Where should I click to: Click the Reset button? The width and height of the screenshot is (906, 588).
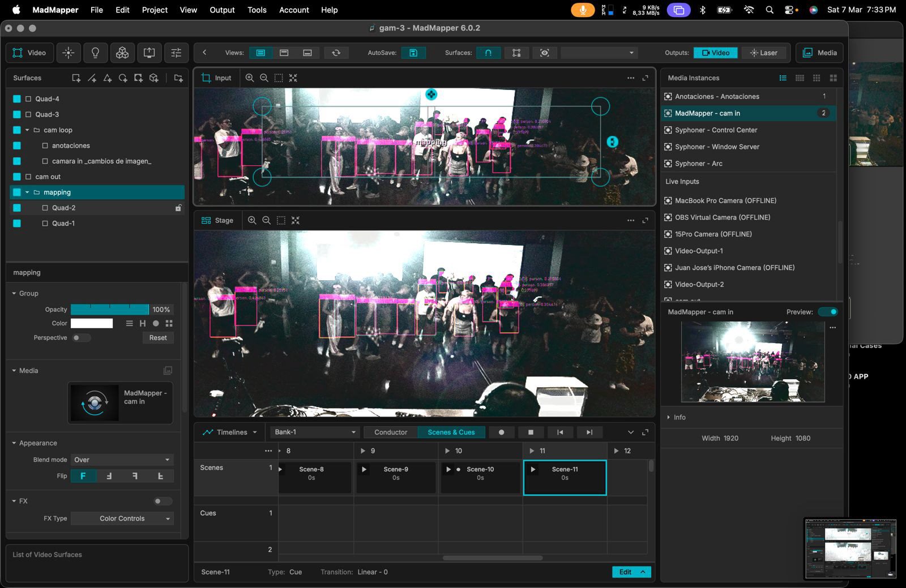158,338
